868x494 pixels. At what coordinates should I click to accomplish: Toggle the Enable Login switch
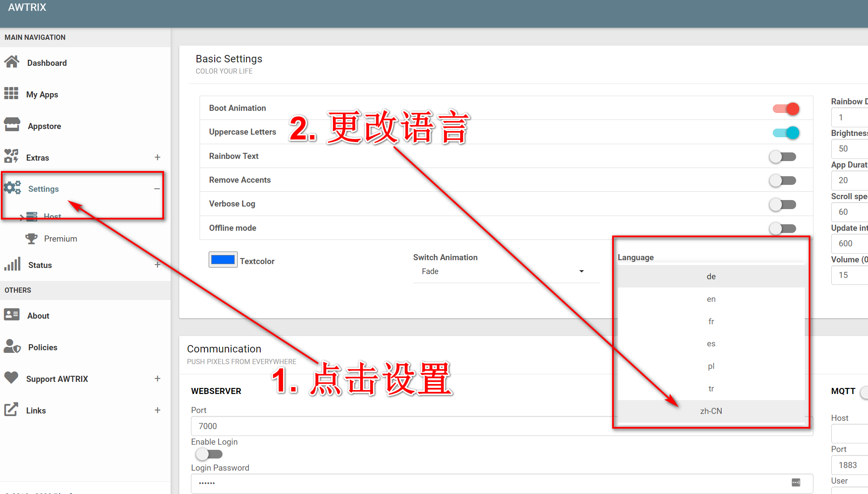tap(209, 454)
